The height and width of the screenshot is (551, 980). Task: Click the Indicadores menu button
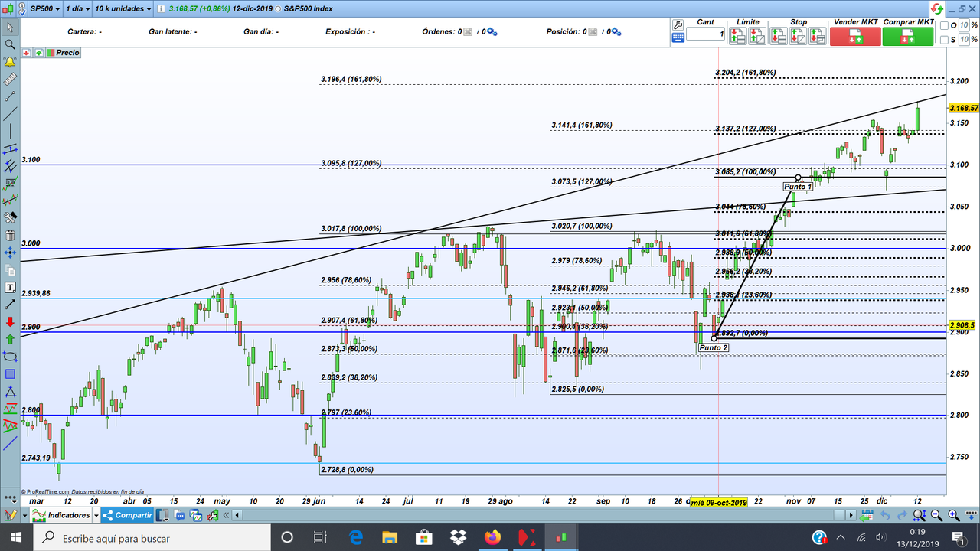pyautogui.click(x=61, y=515)
